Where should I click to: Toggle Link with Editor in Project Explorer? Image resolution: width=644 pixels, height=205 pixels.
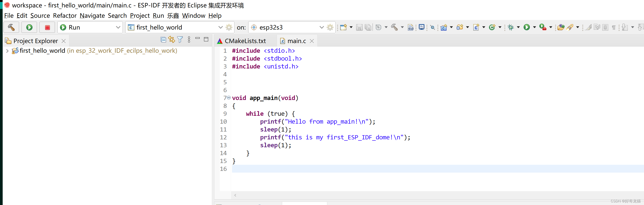click(x=171, y=40)
